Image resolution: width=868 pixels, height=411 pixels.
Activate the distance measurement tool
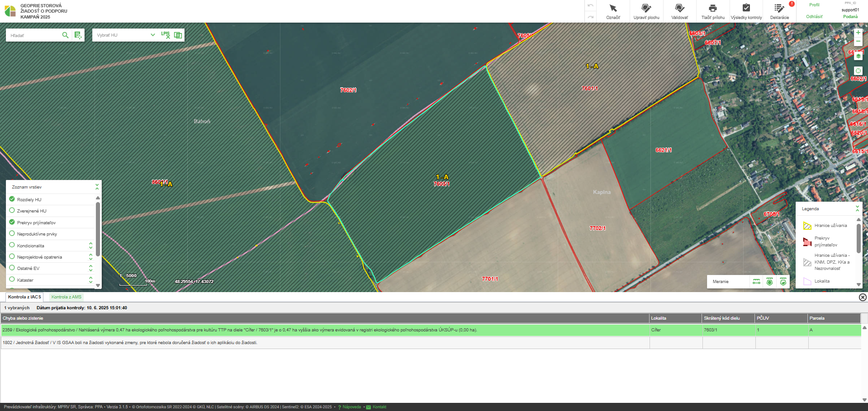pos(756,282)
